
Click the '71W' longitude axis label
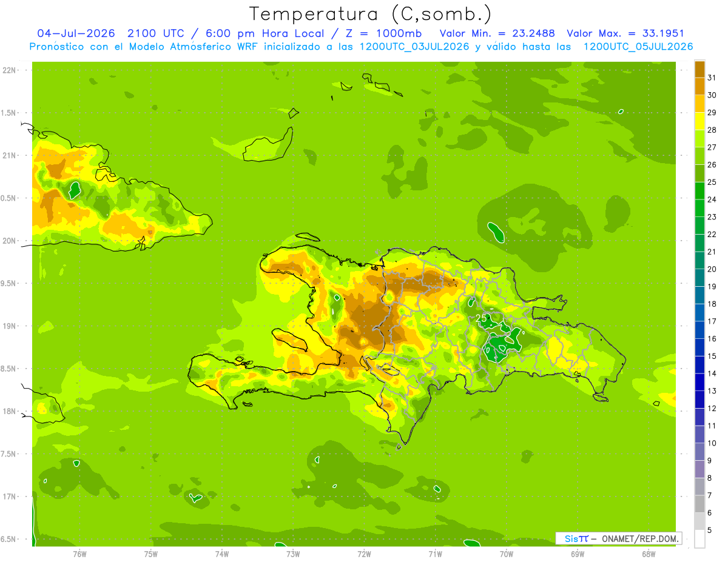tap(435, 554)
